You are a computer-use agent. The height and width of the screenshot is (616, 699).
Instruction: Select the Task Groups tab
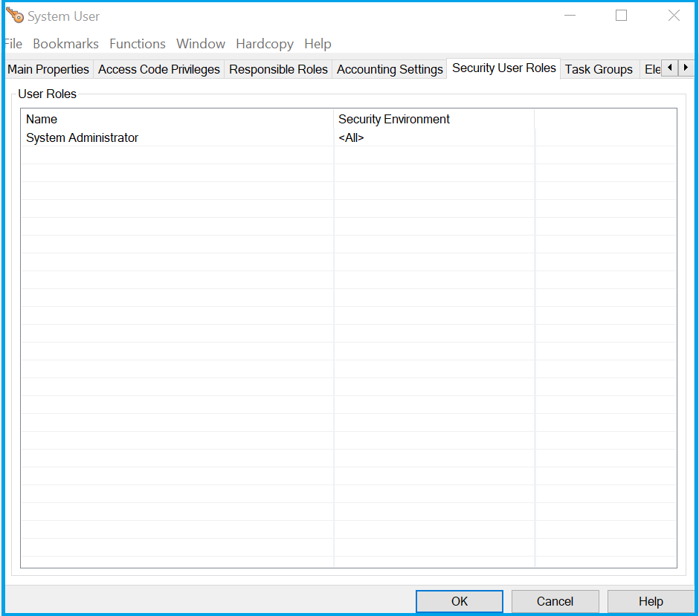pyautogui.click(x=599, y=69)
